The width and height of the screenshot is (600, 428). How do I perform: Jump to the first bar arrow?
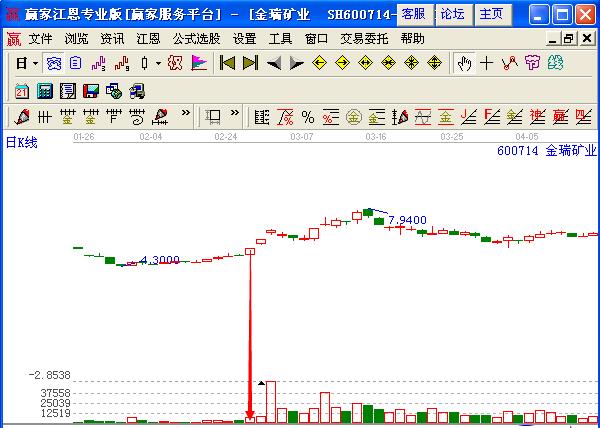(x=227, y=63)
